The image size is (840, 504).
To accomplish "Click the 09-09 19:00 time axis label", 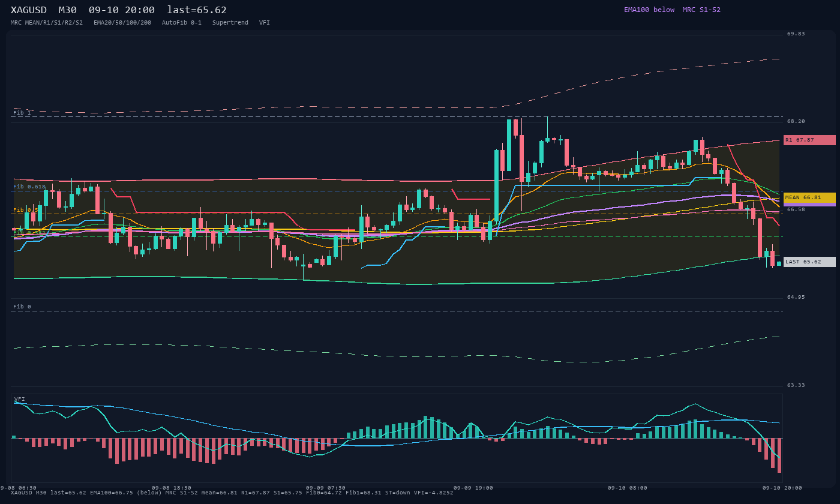I will (x=473, y=488).
